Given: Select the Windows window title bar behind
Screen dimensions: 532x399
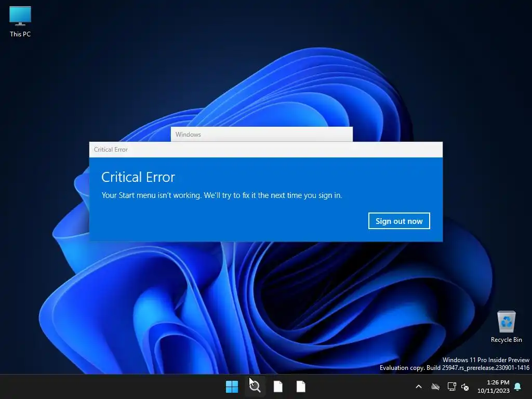Looking at the screenshot, I should point(262,135).
